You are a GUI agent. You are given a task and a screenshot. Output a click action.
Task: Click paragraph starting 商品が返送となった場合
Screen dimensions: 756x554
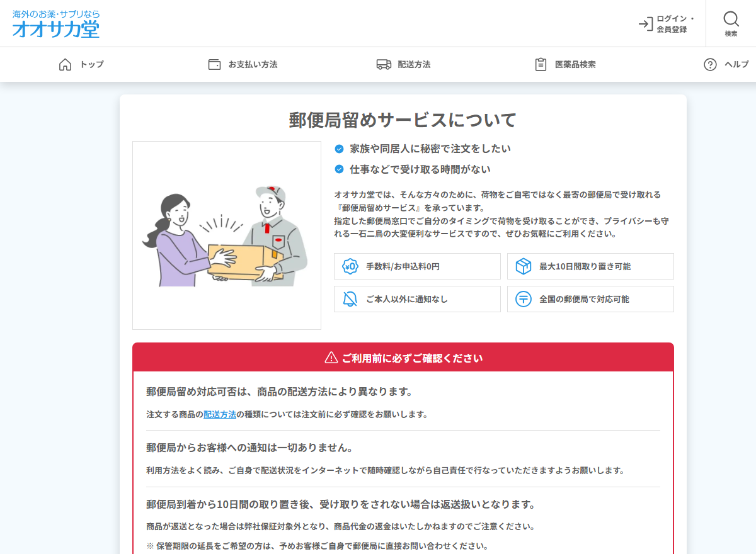point(340,526)
